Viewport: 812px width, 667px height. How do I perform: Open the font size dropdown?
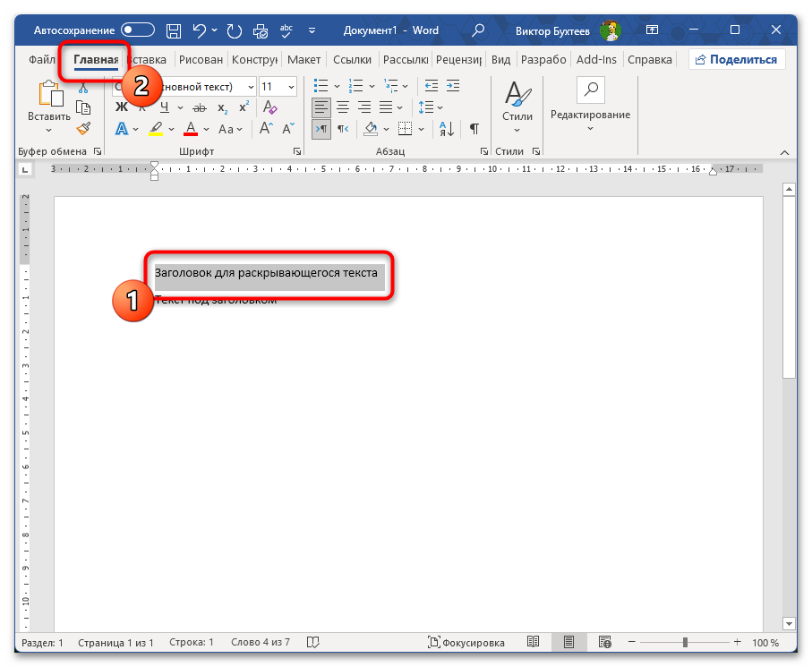click(x=290, y=87)
